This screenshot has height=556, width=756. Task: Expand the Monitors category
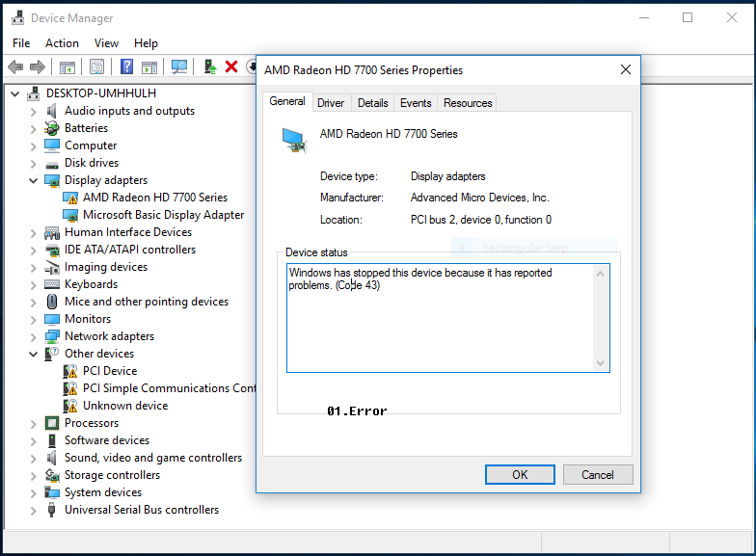click(x=33, y=320)
